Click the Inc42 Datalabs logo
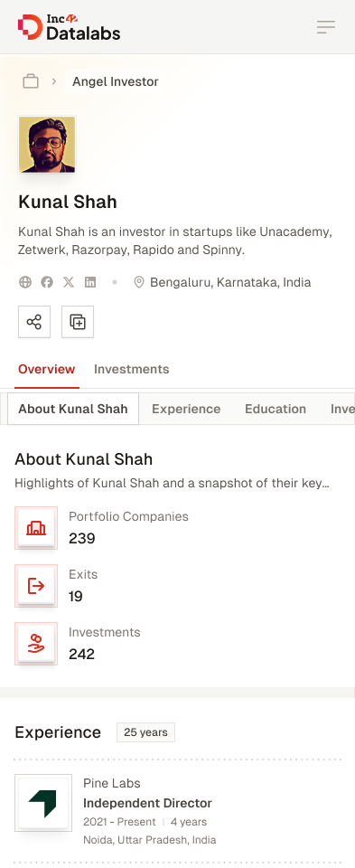355x868 pixels. click(x=70, y=27)
